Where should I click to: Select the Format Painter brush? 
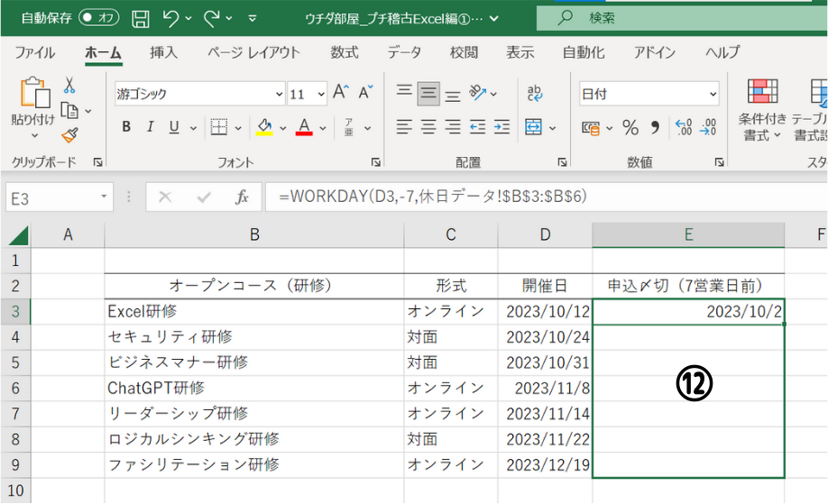(x=69, y=134)
